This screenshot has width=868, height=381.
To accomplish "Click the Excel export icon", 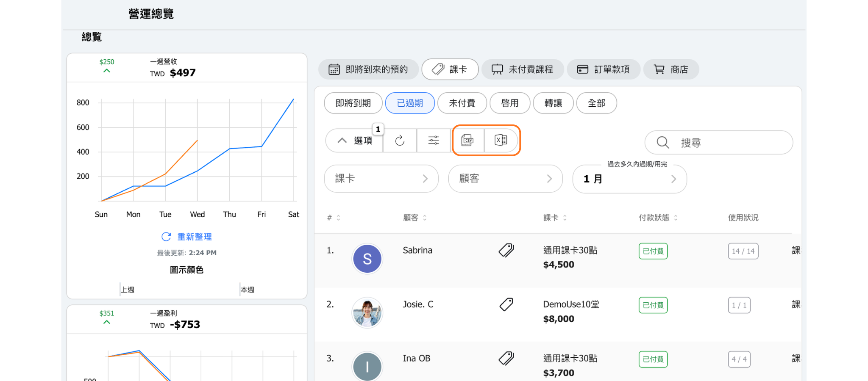I will click(501, 140).
